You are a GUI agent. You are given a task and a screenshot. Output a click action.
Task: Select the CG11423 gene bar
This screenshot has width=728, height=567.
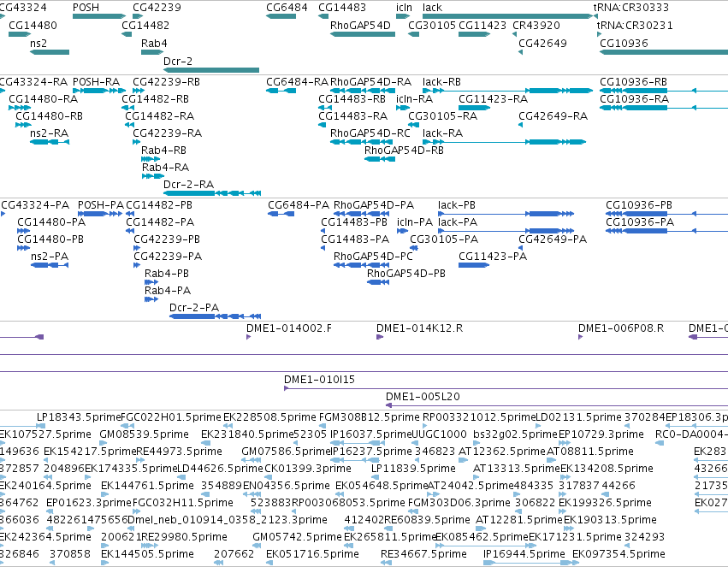coord(474,34)
